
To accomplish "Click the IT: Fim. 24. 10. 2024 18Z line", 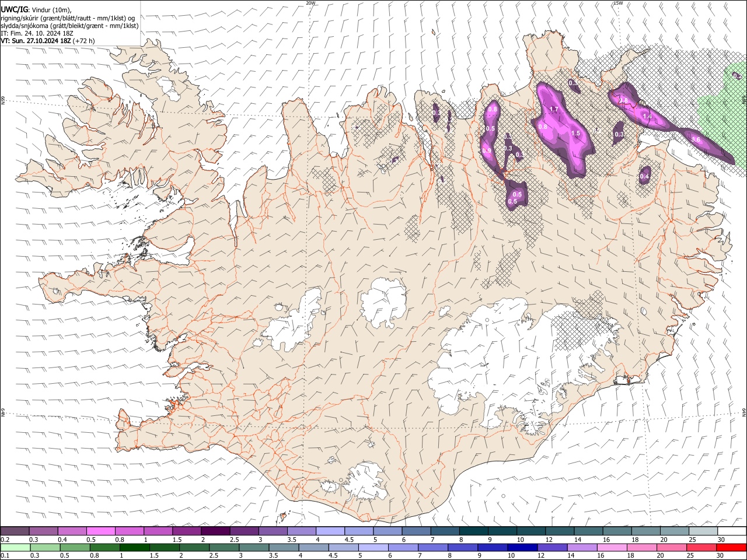I will pyautogui.click(x=37, y=33).
